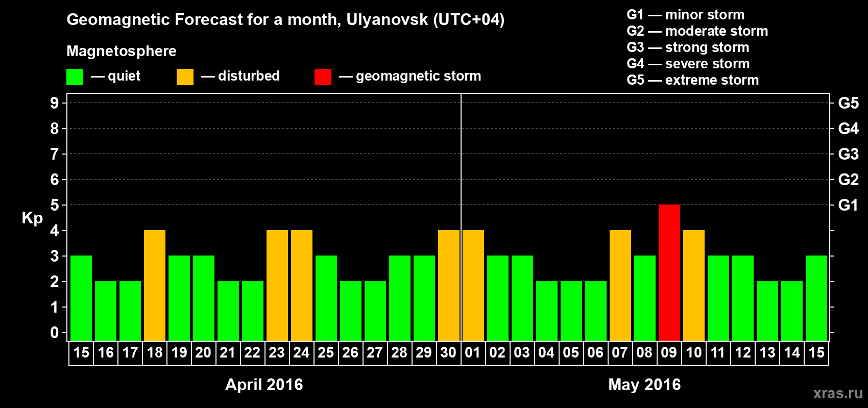868x408 pixels.
Task: Click the chart title mentioning Ulyanovsk
Action: click(285, 20)
